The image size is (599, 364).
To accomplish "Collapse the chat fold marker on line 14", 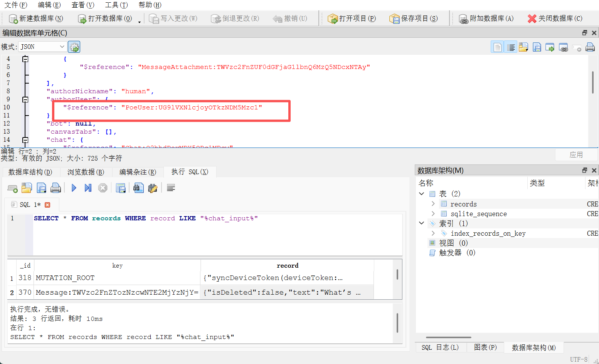I will click(25, 140).
